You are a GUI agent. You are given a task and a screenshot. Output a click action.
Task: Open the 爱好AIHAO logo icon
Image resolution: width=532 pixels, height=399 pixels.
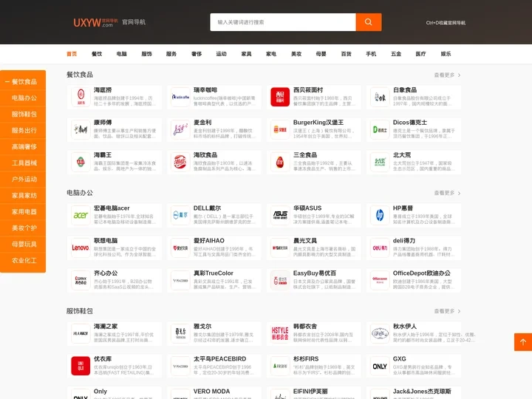pos(180,248)
